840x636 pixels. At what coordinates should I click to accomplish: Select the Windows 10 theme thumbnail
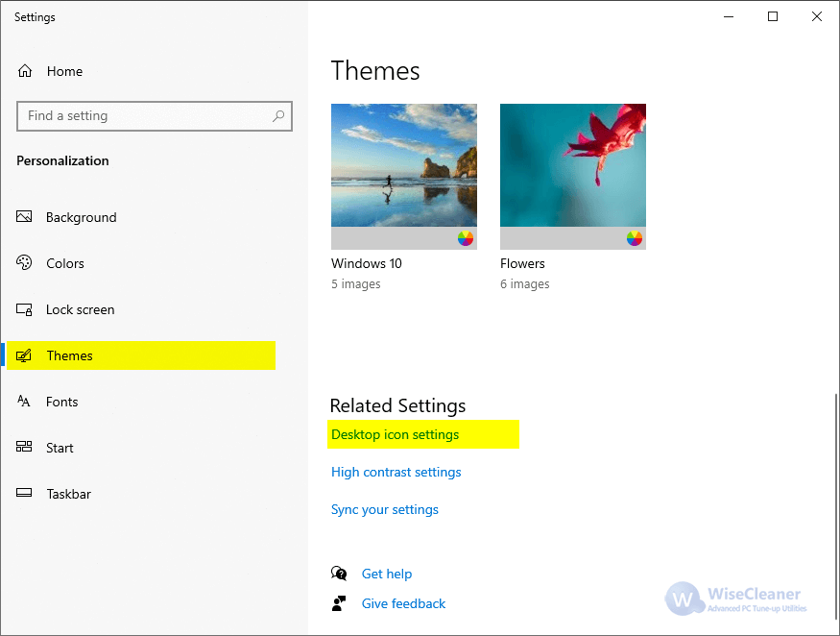[x=404, y=177]
